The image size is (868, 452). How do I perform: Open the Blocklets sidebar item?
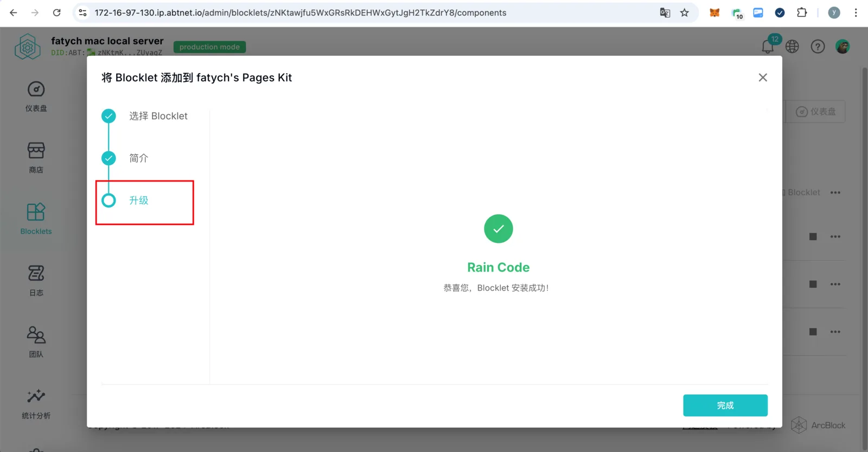click(36, 219)
